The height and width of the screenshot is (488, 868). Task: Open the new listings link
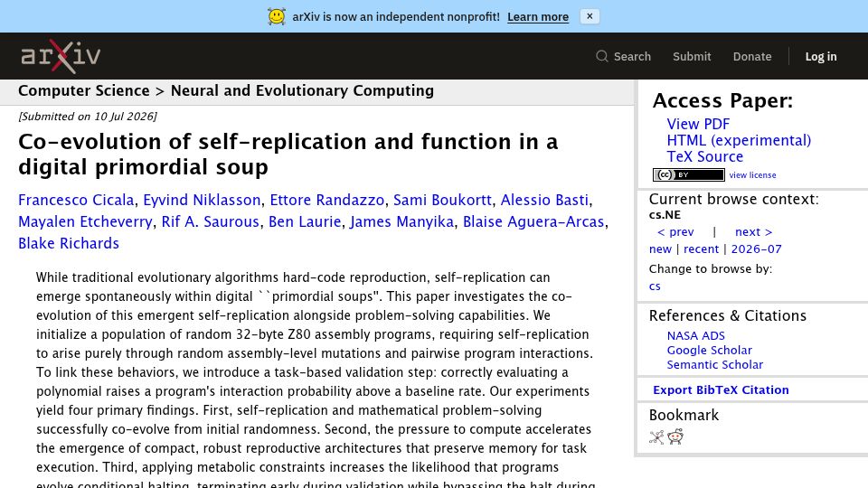[x=660, y=249]
